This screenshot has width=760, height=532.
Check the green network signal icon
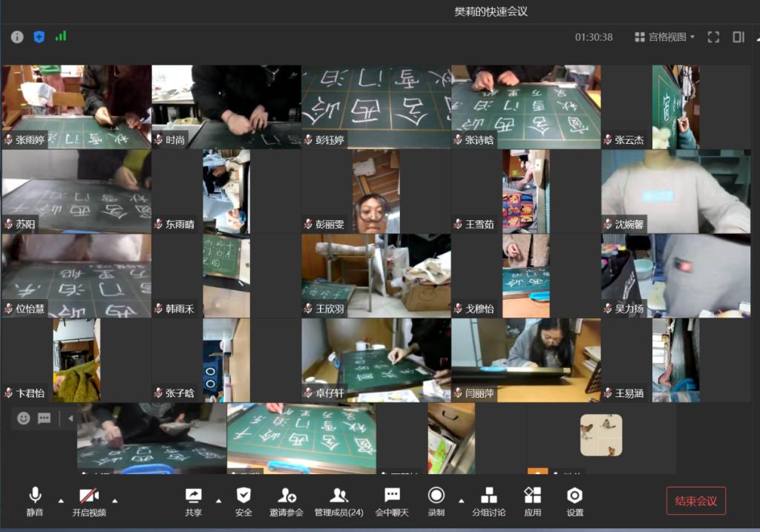click(x=60, y=36)
